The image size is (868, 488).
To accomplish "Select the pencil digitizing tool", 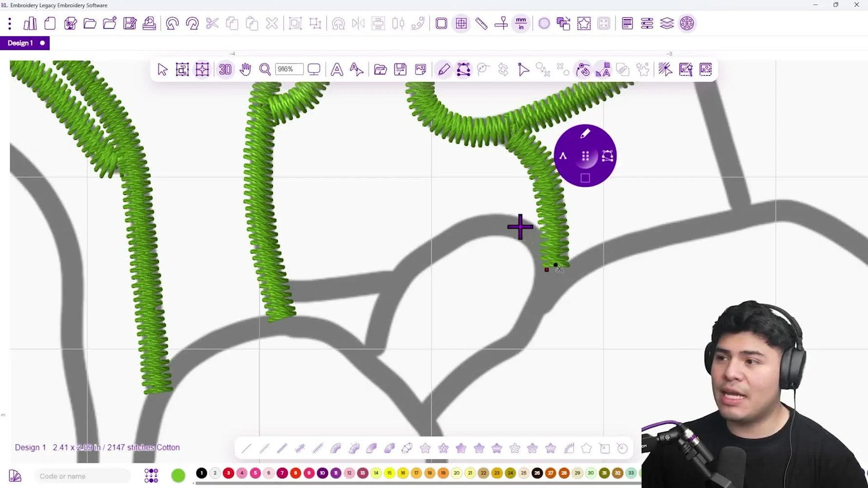I will point(443,69).
